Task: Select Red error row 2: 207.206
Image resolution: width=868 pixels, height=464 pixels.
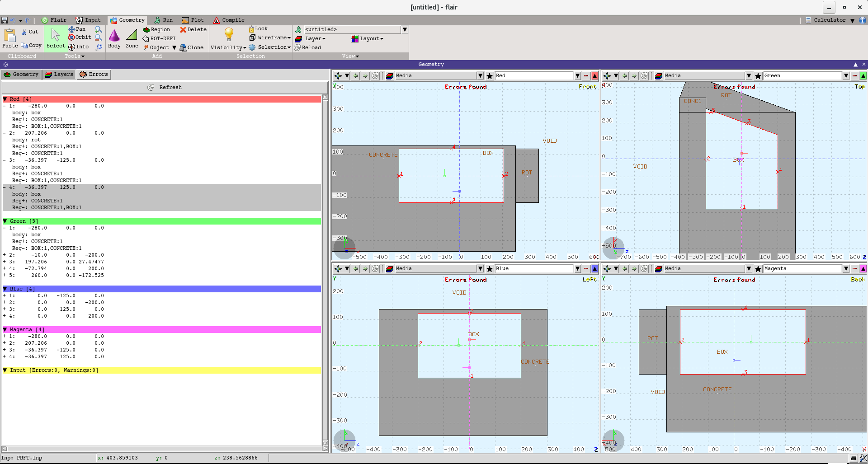Action: [x=162, y=133]
